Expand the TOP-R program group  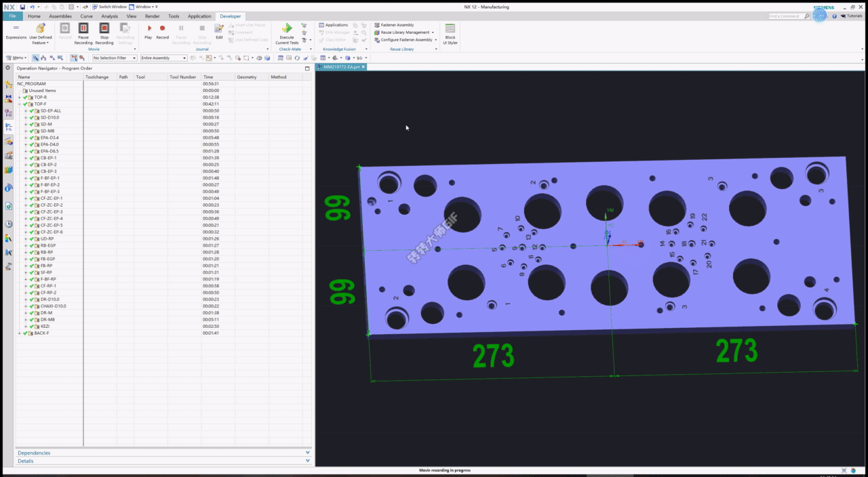pos(20,97)
